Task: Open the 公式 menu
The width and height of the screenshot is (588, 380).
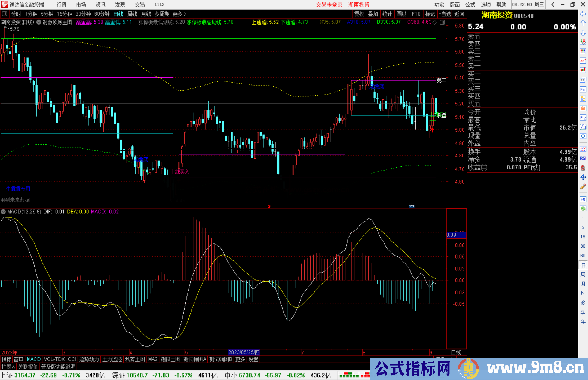Action: point(470,5)
